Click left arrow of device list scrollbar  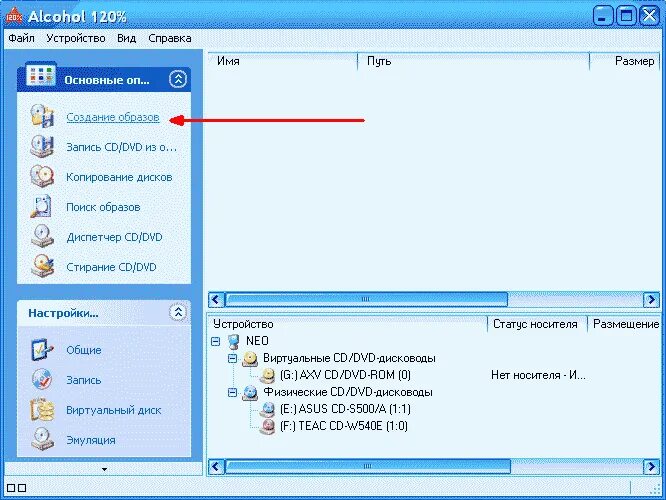click(x=216, y=466)
